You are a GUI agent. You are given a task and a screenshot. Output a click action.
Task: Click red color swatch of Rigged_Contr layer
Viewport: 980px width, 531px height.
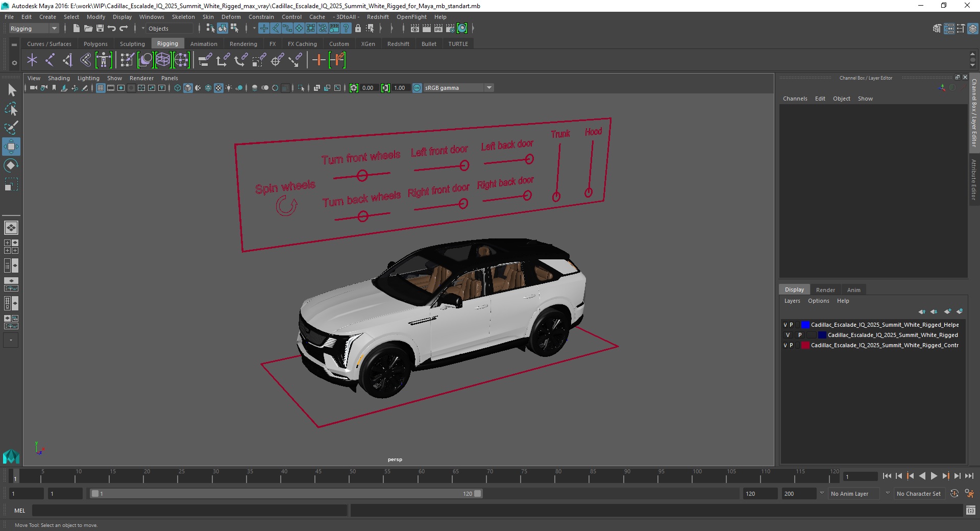(x=805, y=345)
